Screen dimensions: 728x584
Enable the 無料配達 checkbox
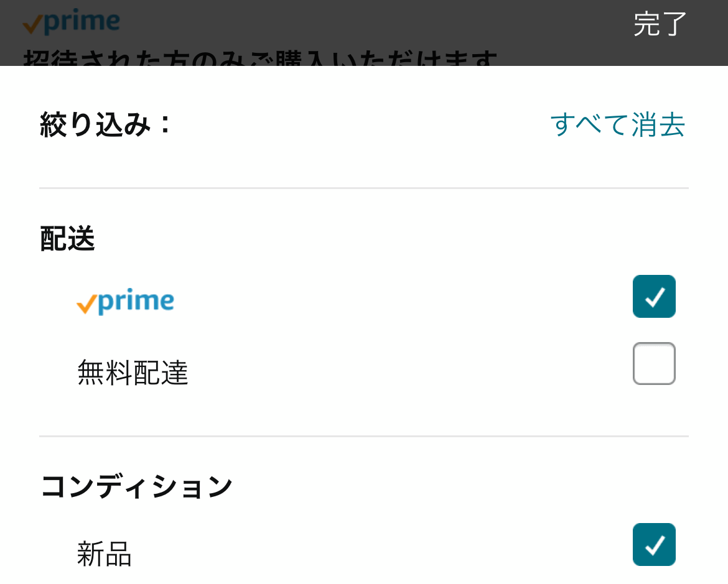654,364
